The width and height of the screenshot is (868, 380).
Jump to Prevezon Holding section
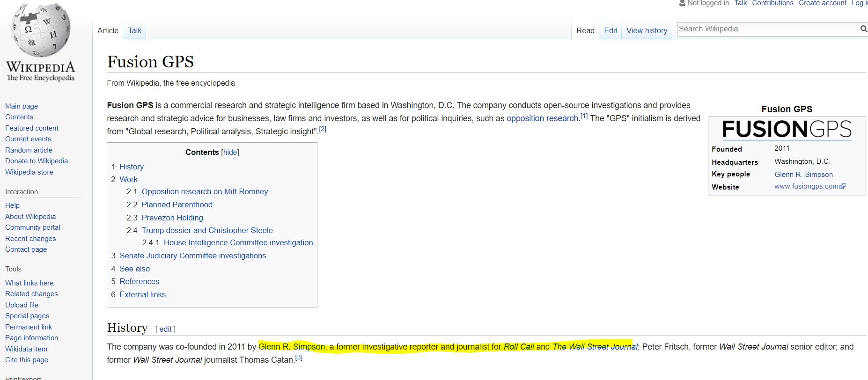(172, 218)
